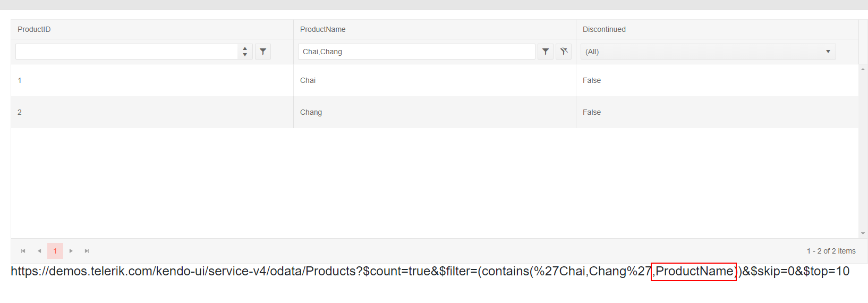The height and width of the screenshot is (303, 868).
Task: Click the ProductID filter funnel icon
Action: click(x=263, y=52)
